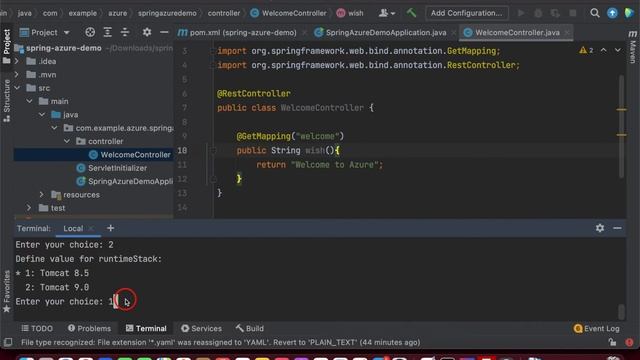Image resolution: width=640 pixels, height=360 pixels.
Task: Open Project panel settings gear
Action: (147, 32)
